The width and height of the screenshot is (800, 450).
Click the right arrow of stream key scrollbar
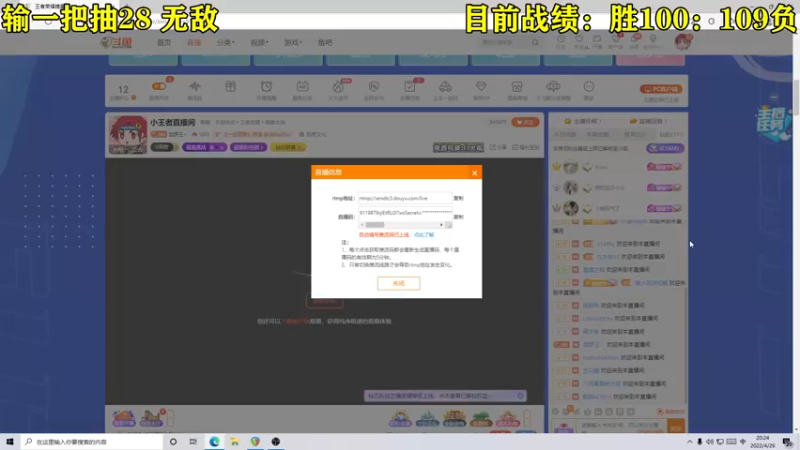(x=441, y=224)
